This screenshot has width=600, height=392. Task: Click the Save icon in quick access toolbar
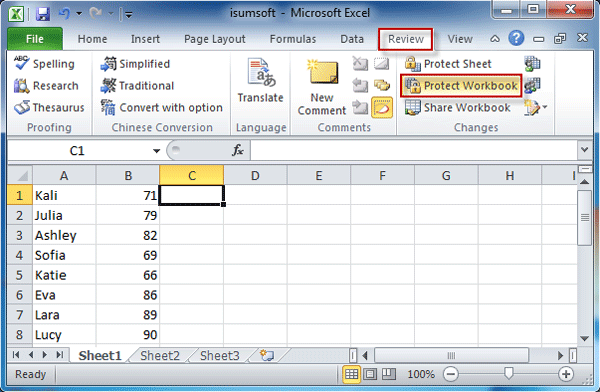pos(43,14)
